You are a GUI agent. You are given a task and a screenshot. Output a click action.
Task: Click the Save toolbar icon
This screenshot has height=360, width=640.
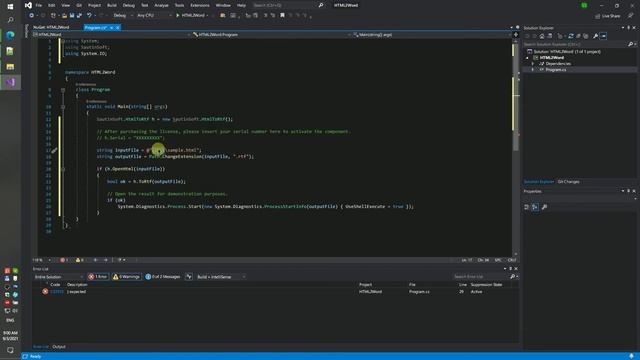[x=72, y=16]
